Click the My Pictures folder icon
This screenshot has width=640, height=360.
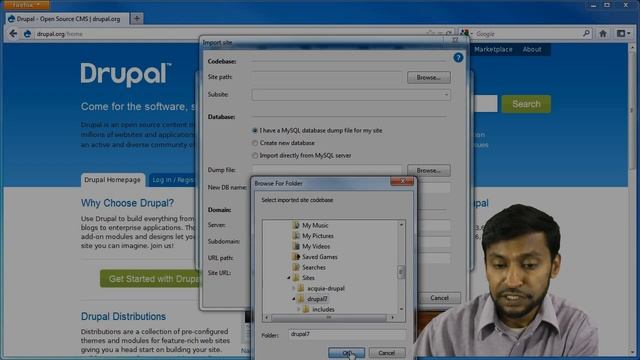pos(296,236)
